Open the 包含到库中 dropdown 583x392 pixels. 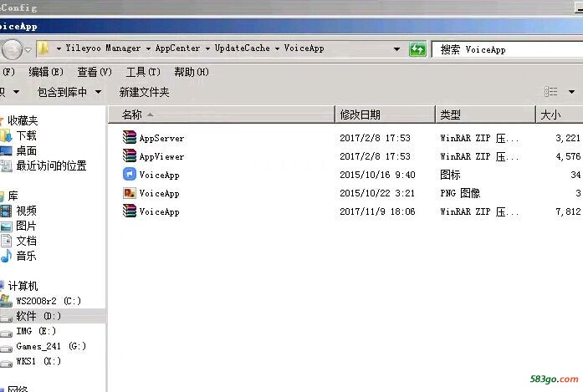click(x=69, y=92)
